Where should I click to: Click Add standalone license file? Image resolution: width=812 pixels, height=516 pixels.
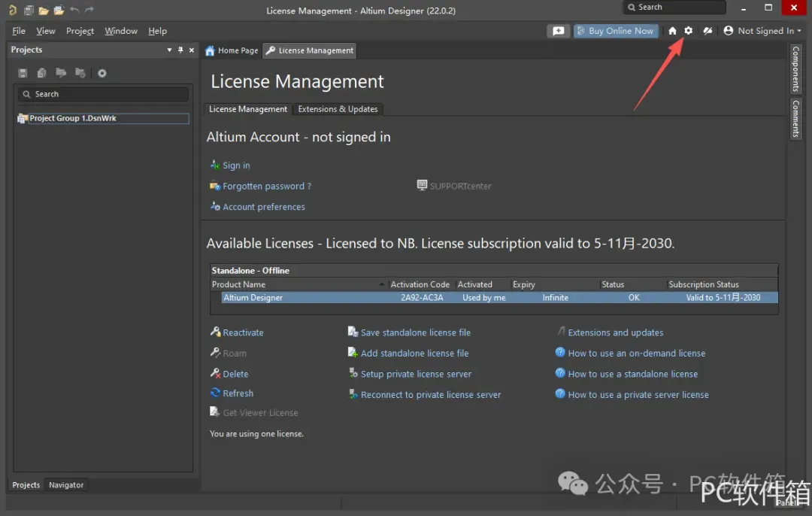414,354
